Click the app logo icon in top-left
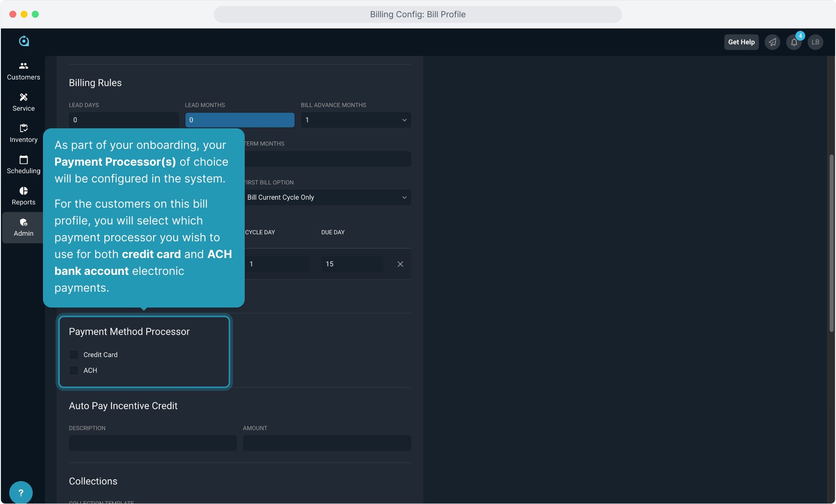Image resolution: width=836 pixels, height=504 pixels. (24, 41)
